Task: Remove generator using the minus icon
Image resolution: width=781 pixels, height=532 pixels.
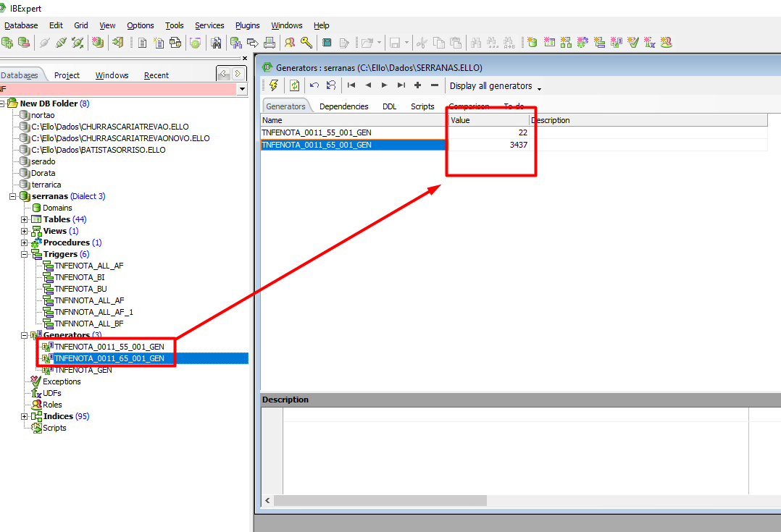Action: point(434,85)
